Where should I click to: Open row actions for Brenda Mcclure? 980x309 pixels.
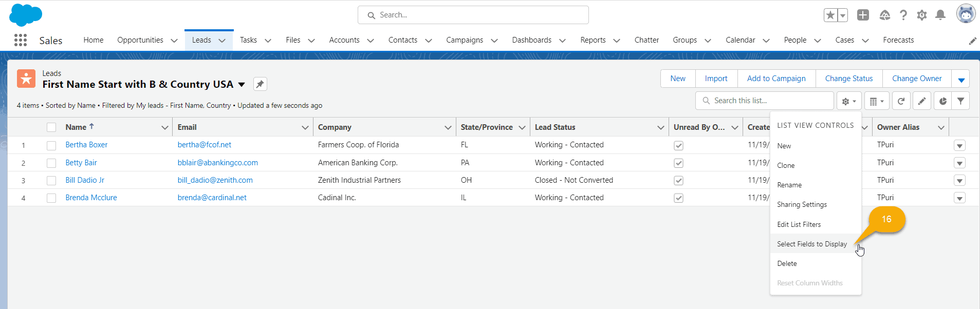point(959,198)
